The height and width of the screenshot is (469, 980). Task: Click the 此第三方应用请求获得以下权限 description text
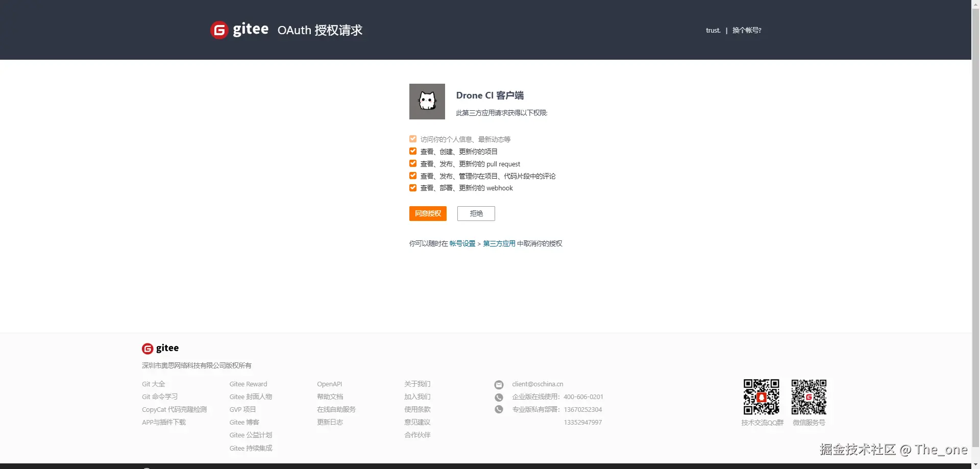(502, 113)
